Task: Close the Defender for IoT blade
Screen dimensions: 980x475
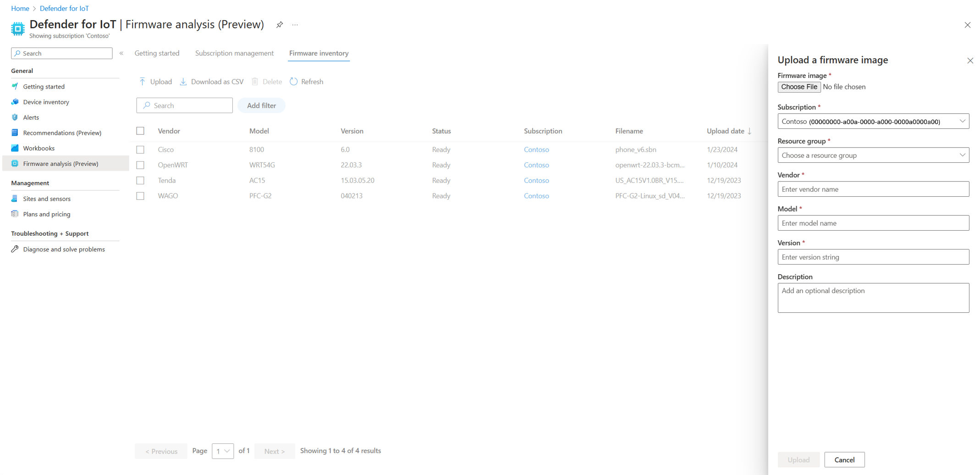Action: coord(967,25)
